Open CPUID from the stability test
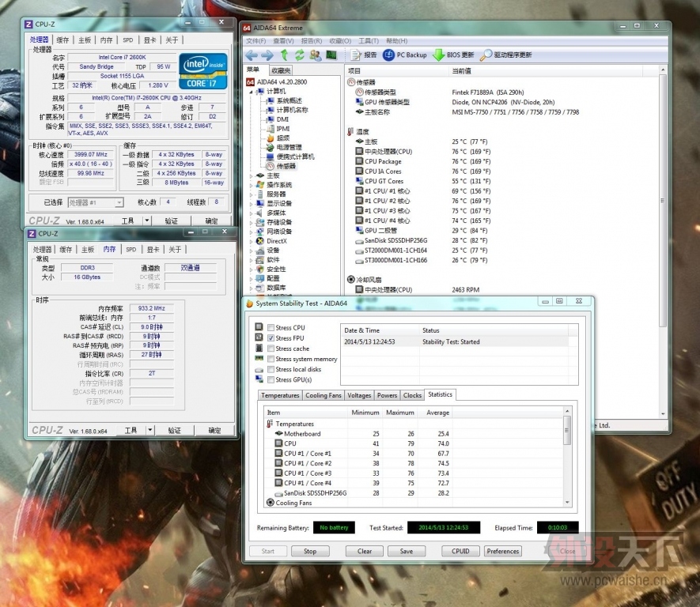The width and height of the screenshot is (700, 607). (x=460, y=551)
